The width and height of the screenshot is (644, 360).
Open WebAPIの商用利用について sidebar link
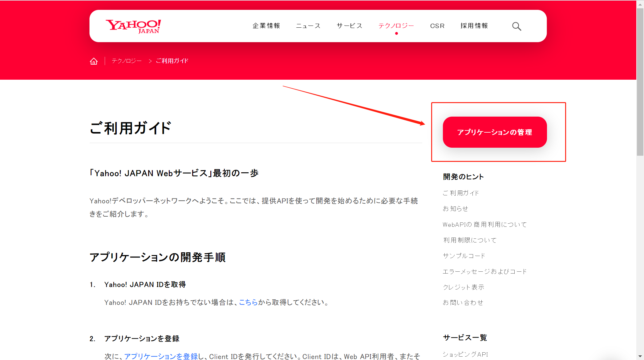[484, 224]
